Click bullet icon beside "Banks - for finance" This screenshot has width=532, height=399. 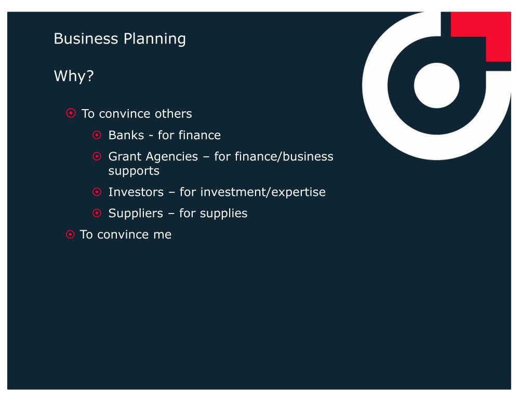coord(97,135)
